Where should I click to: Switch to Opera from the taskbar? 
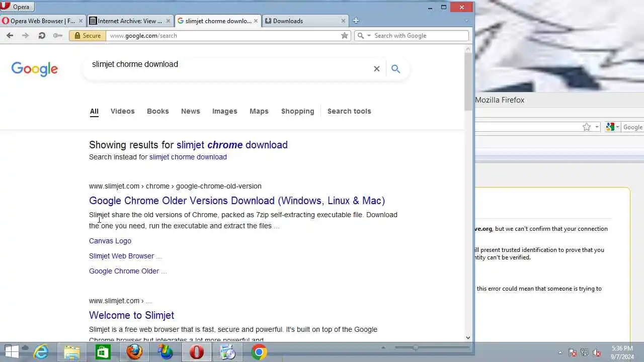(197, 352)
